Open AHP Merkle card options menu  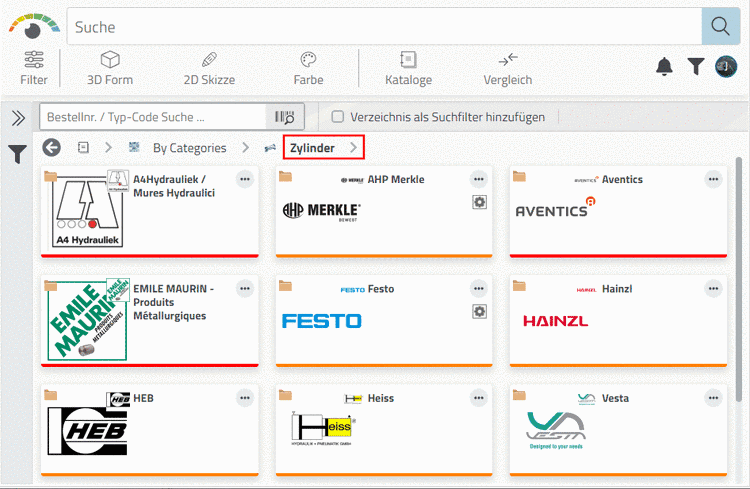coord(479,179)
